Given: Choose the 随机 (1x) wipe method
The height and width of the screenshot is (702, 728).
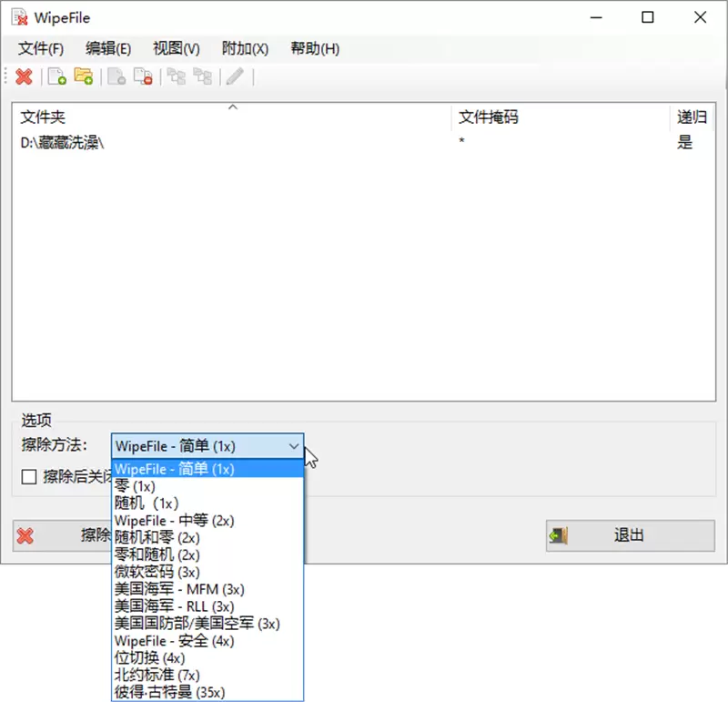Looking at the screenshot, I should [207, 504].
